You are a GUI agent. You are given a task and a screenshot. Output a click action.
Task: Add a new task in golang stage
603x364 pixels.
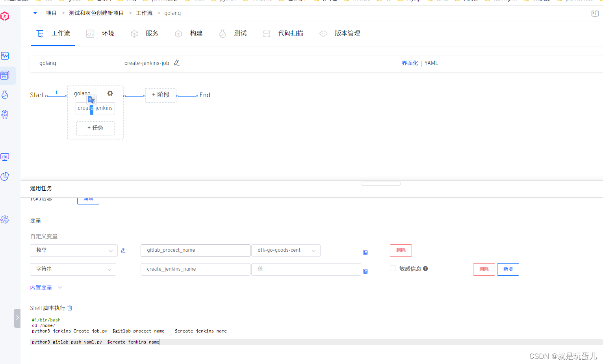(95, 128)
